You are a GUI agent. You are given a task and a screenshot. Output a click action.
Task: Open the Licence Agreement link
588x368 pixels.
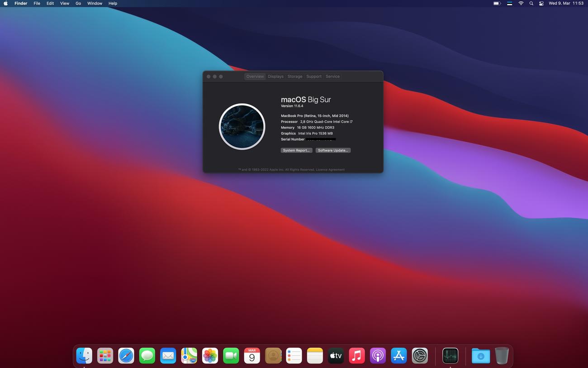pos(330,170)
